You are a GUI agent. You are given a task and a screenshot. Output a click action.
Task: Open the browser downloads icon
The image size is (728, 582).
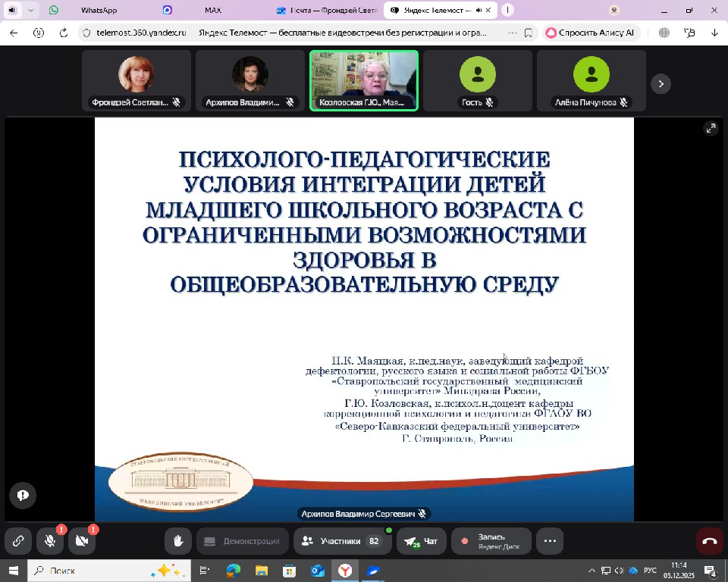pos(714,33)
